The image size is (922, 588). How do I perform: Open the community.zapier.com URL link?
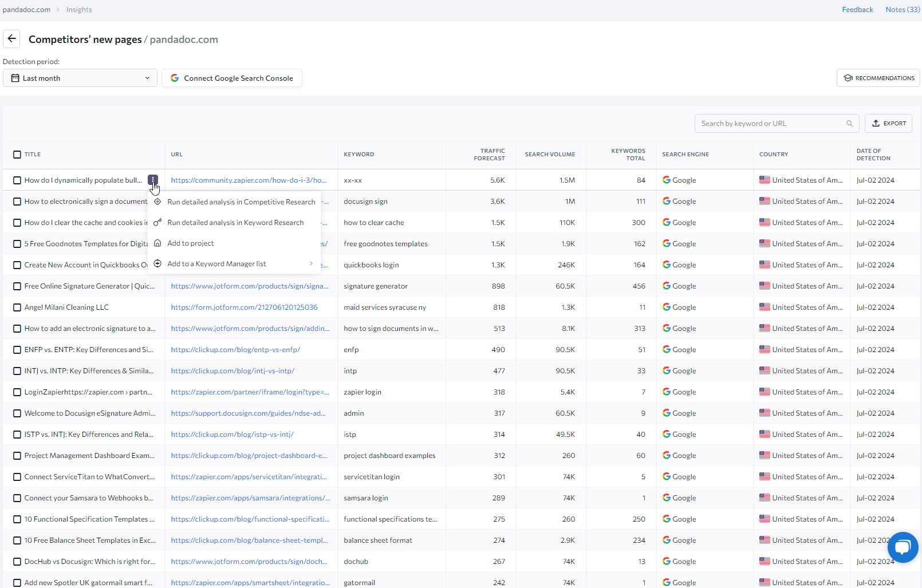pos(249,180)
